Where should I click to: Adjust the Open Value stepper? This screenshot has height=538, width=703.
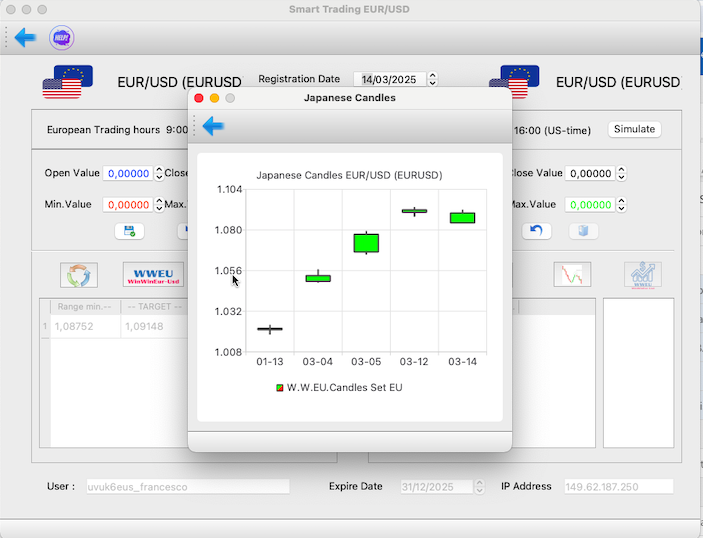point(159,173)
